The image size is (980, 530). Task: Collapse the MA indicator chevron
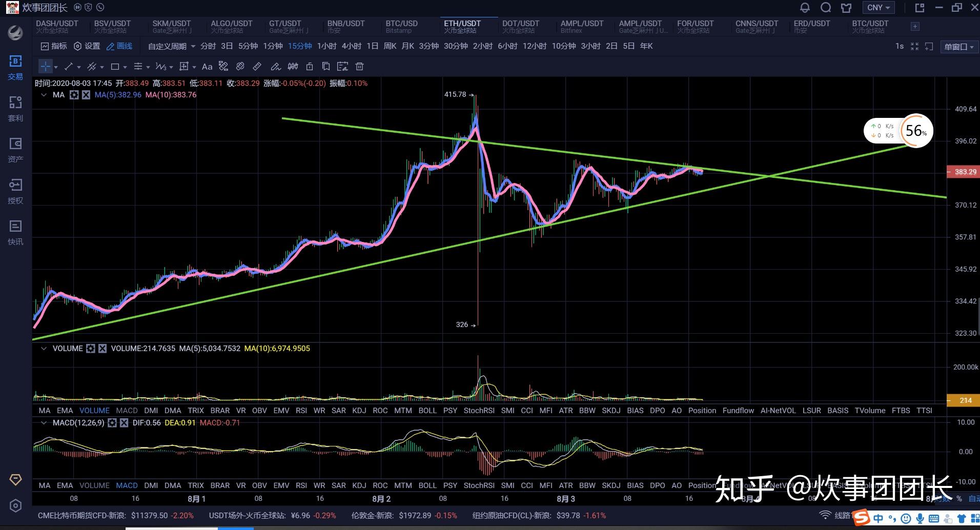[x=44, y=95]
